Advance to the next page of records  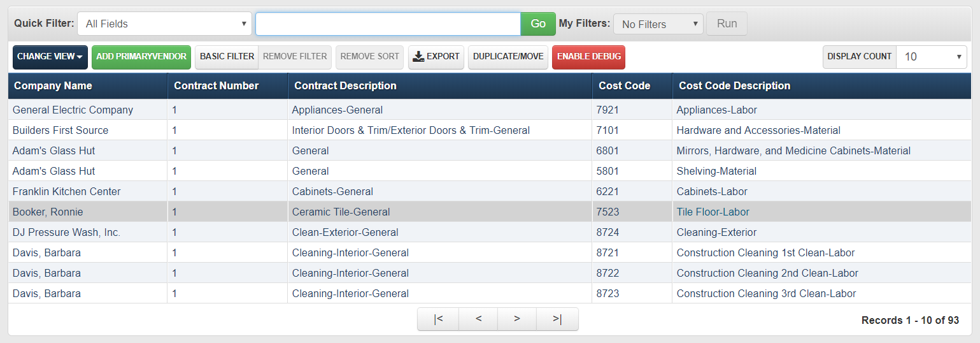coord(517,319)
